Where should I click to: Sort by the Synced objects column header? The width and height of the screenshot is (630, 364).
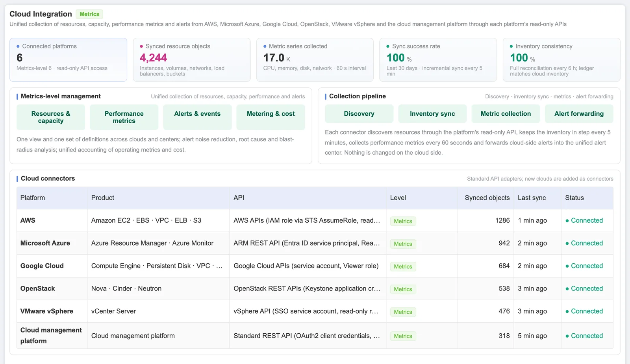485,198
